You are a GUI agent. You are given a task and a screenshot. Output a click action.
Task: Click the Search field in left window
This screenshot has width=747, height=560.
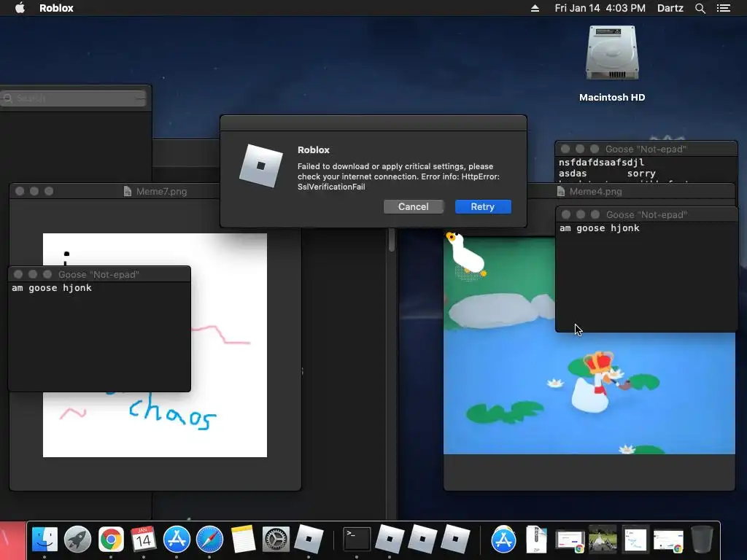click(74, 98)
